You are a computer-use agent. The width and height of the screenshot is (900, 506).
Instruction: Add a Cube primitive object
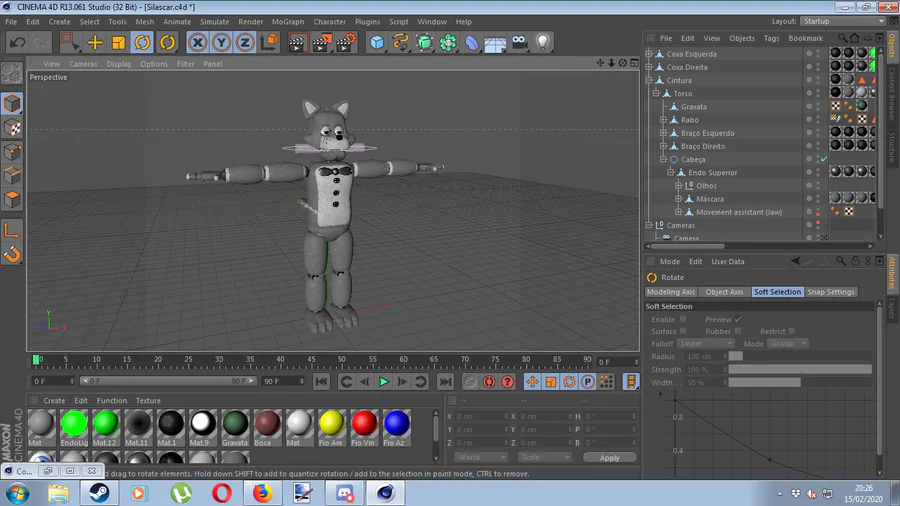click(377, 42)
